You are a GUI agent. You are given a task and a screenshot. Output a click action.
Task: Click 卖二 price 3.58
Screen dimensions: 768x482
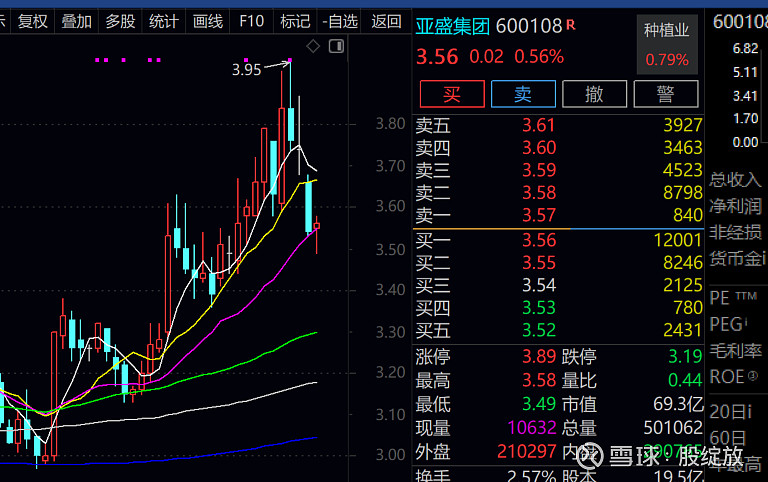pos(539,193)
